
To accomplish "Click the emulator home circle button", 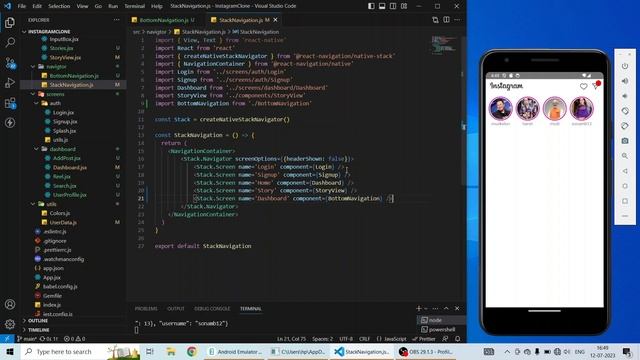I will click(625, 186).
